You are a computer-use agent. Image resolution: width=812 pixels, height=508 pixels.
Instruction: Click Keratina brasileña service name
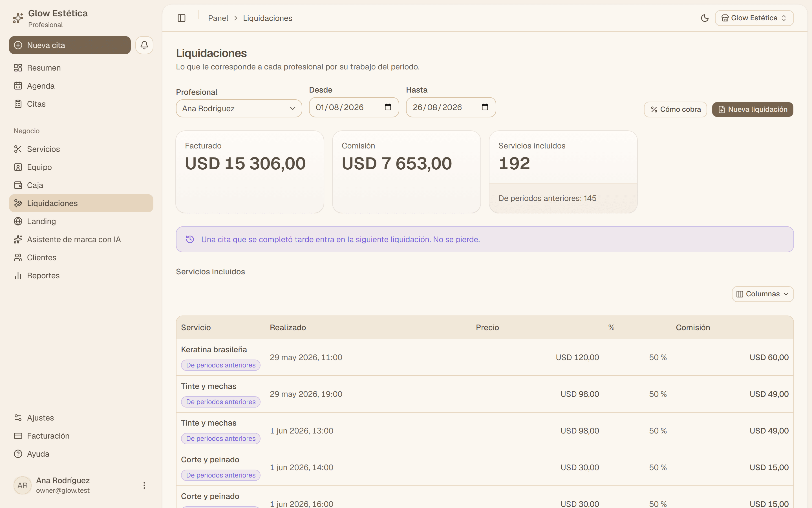coord(214,349)
